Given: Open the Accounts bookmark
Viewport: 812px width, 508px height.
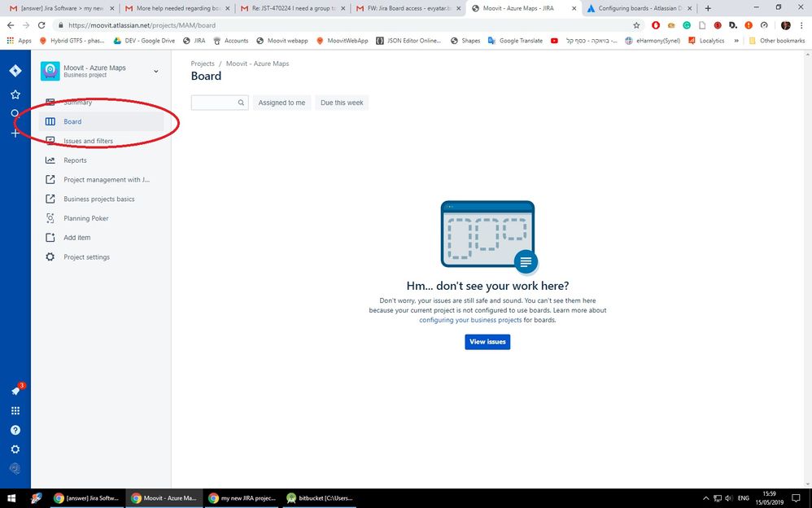Looking at the screenshot, I should (231, 41).
